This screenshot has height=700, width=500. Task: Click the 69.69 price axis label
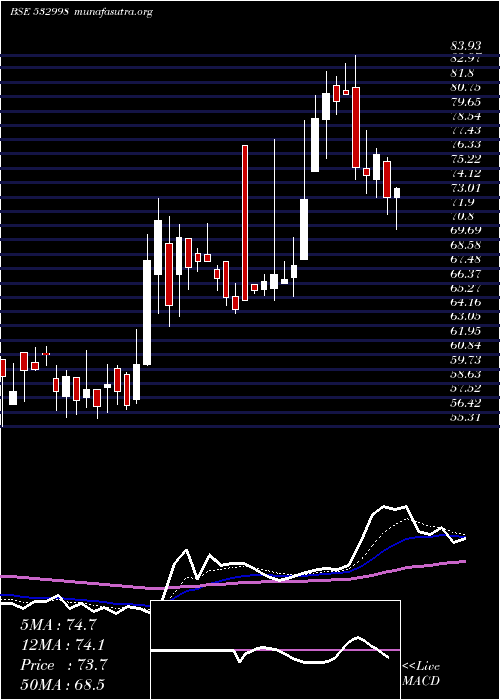pos(466,231)
